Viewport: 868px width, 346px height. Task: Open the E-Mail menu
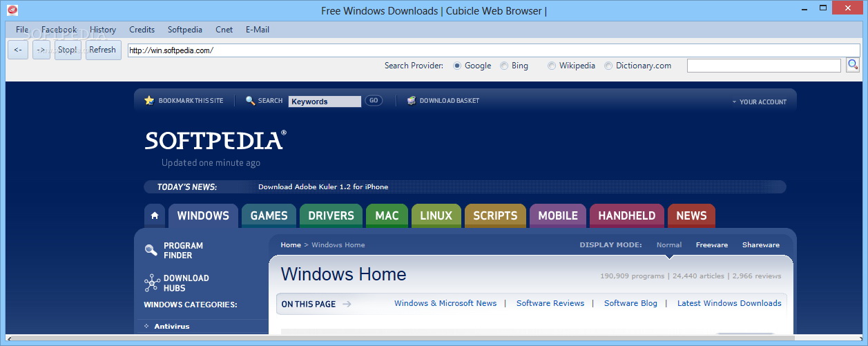258,30
